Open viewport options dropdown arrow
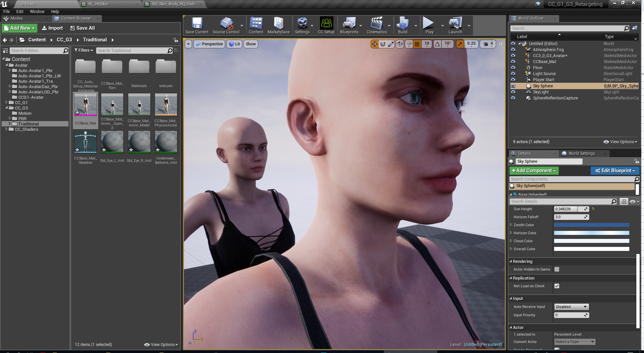The image size is (644, 353). (x=188, y=44)
